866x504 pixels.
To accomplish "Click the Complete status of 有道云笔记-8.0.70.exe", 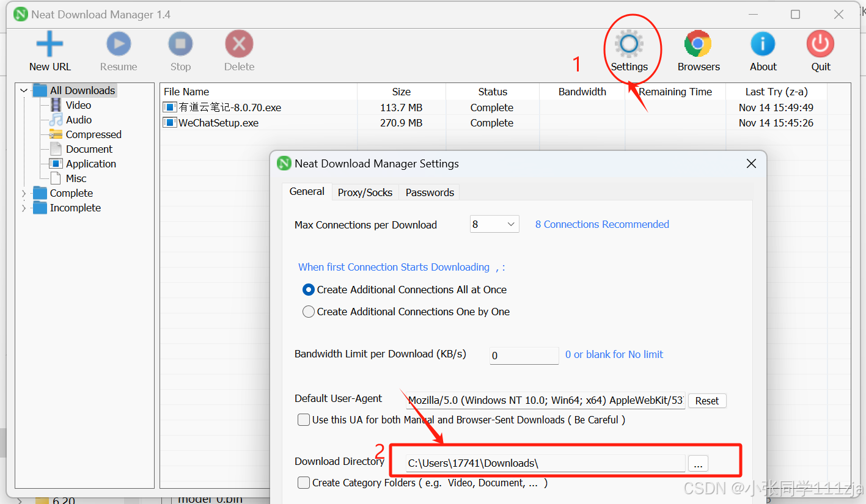I will (492, 108).
